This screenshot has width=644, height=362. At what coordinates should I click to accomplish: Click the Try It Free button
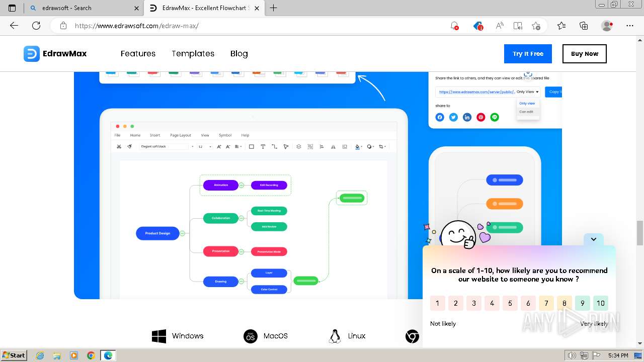[x=528, y=54]
